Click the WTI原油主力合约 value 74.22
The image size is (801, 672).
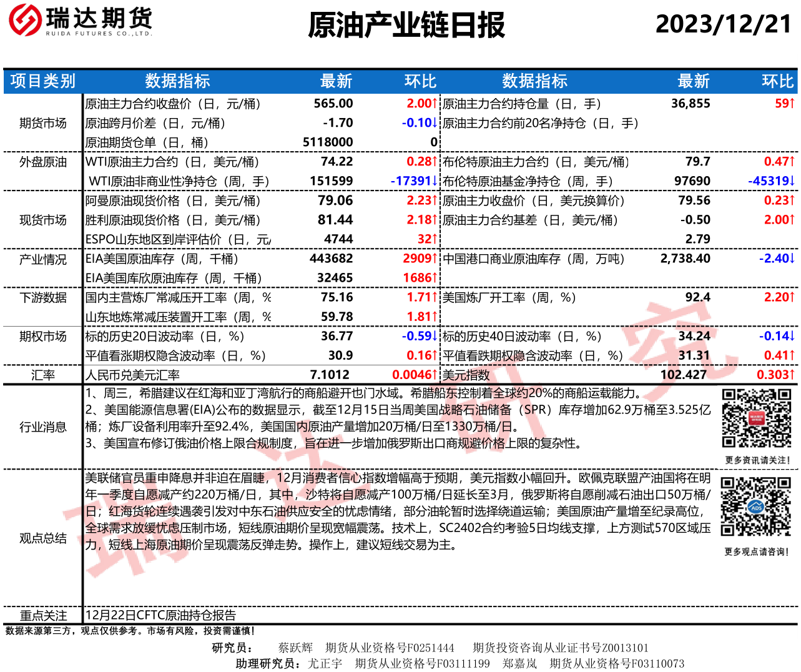pyautogui.click(x=337, y=162)
